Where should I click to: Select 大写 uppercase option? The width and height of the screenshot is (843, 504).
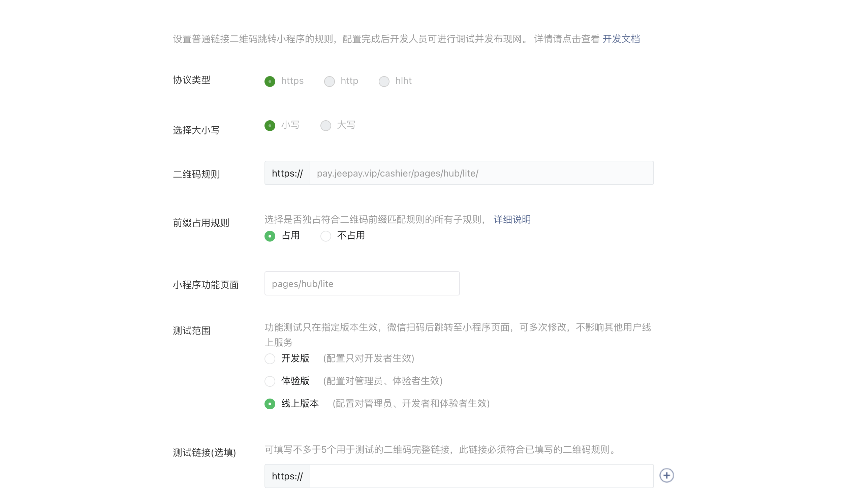pos(325,126)
